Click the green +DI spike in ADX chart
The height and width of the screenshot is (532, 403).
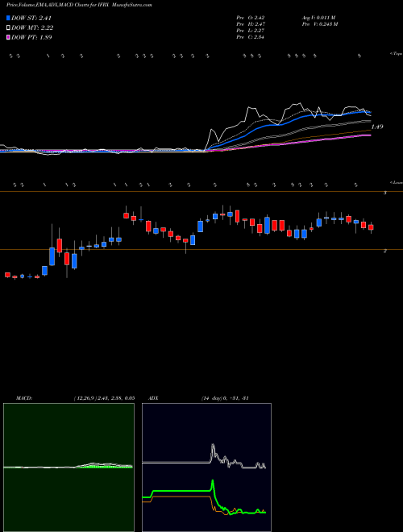pyautogui.click(x=213, y=487)
